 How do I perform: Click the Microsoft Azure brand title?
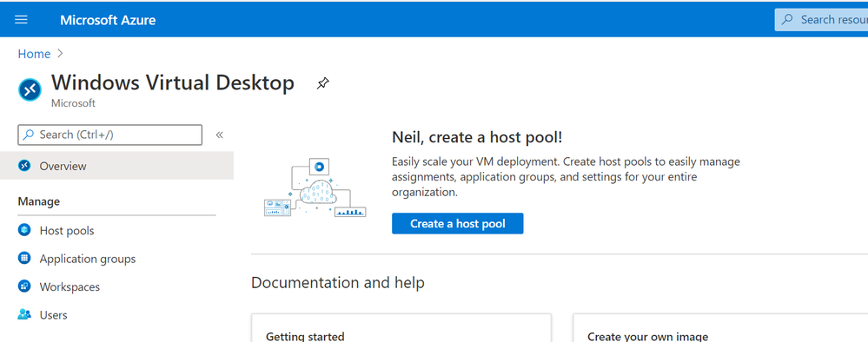108,21
